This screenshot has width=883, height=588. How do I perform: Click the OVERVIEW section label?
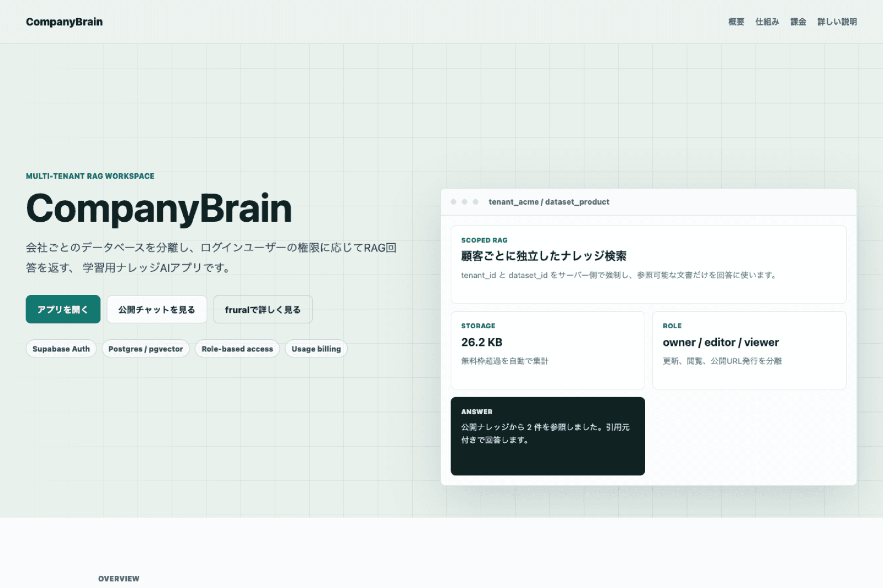point(119,579)
